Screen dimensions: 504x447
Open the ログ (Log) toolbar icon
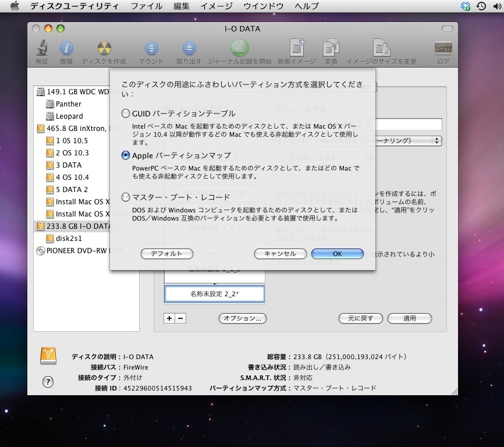[x=443, y=49]
